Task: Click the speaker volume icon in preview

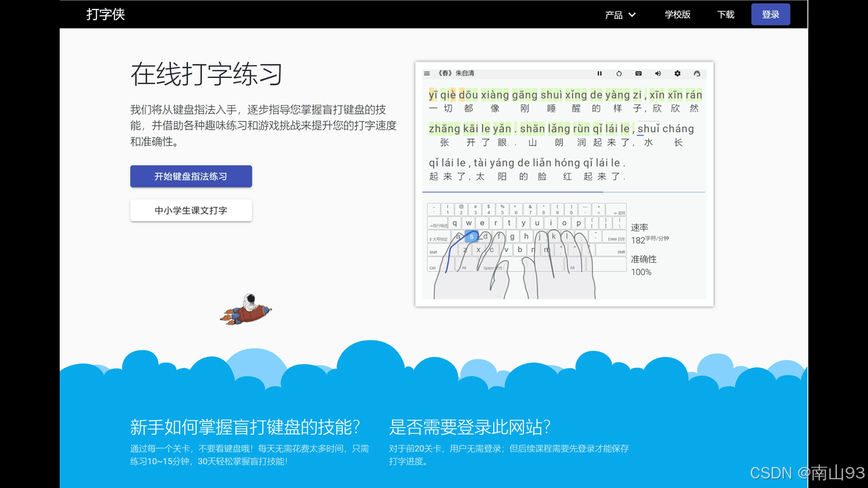Action: click(658, 73)
